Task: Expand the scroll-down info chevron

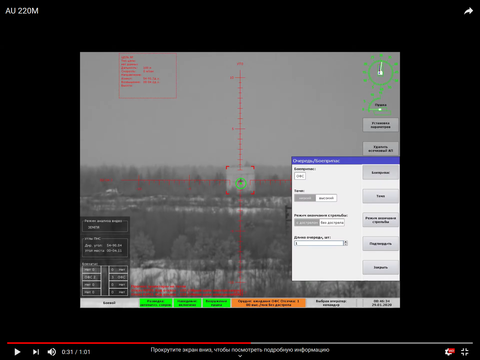Action: click(x=240, y=356)
